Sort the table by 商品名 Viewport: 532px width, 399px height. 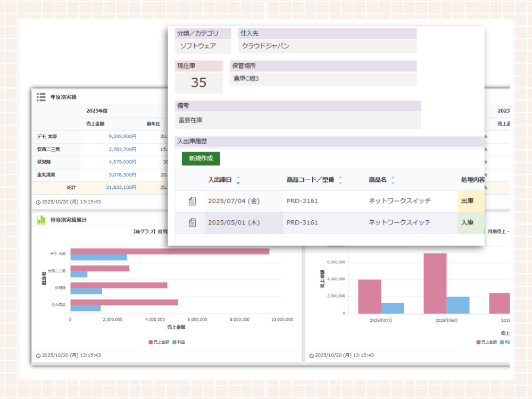(x=393, y=180)
